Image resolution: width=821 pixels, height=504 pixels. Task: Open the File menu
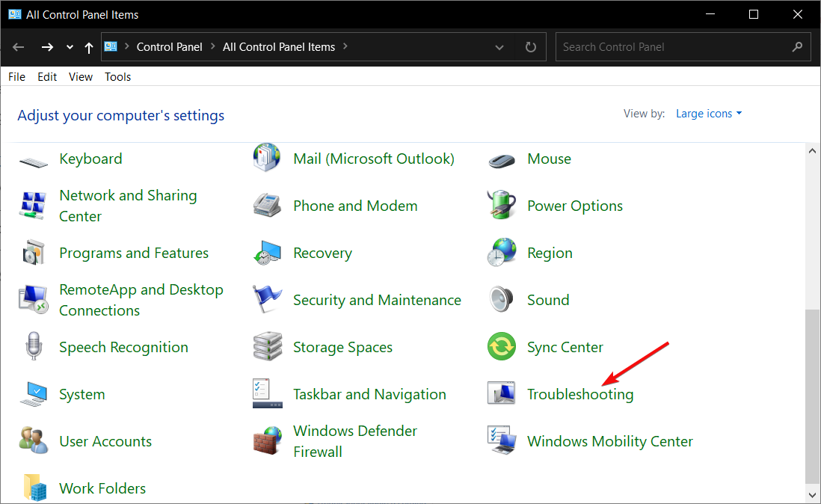coord(16,77)
